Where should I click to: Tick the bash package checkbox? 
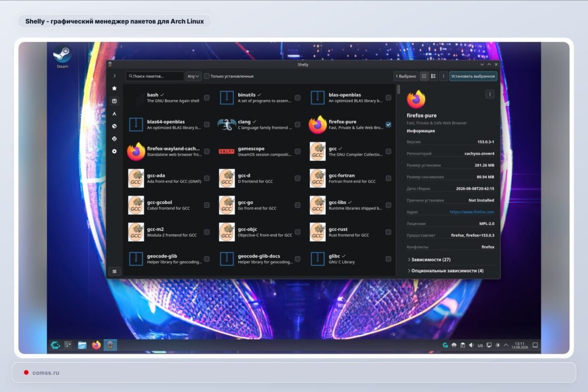tap(207, 98)
